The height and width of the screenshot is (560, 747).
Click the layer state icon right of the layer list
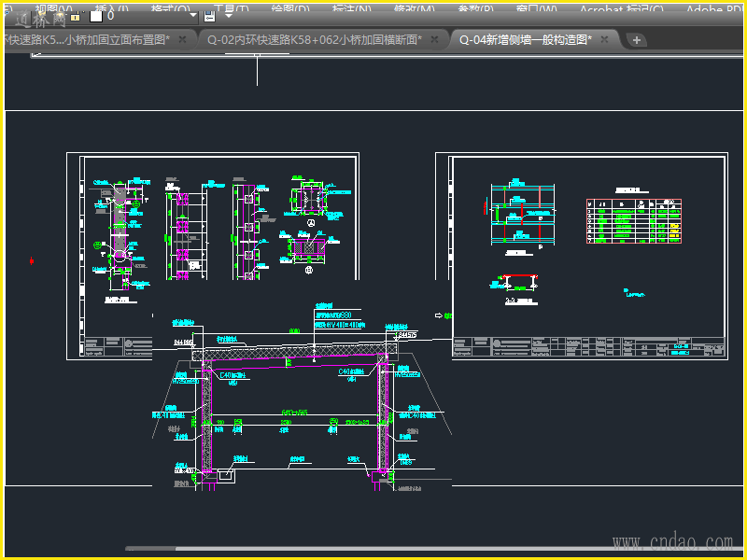(210, 16)
